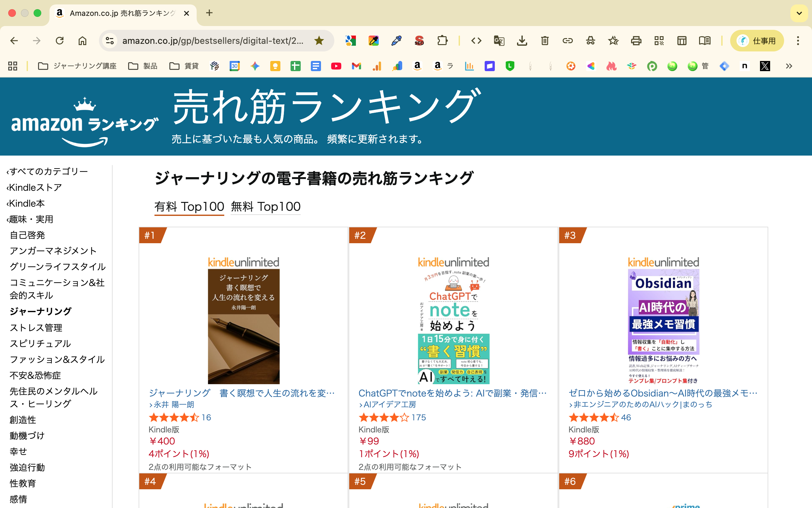Open ゼロから始めるObsidian title link

pos(663,393)
